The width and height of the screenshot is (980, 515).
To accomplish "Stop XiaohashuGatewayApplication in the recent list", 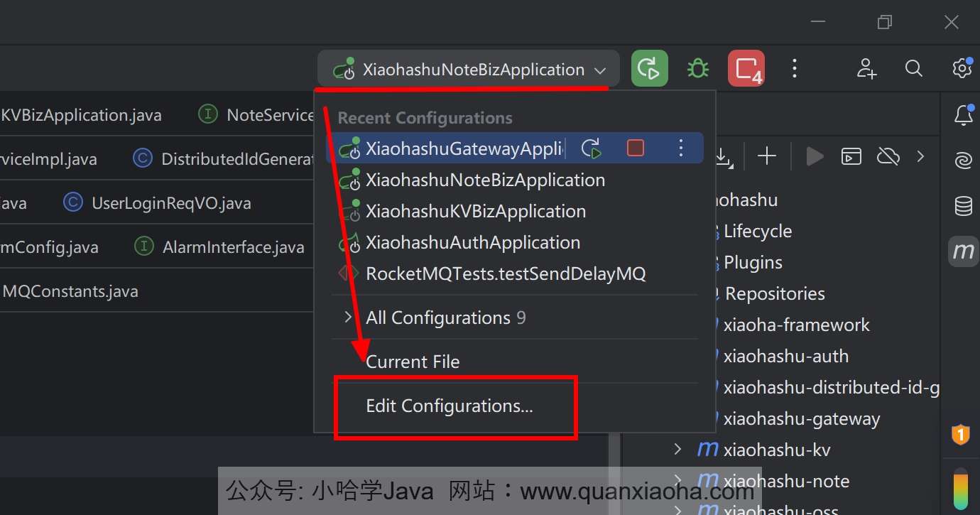I will pos(636,148).
